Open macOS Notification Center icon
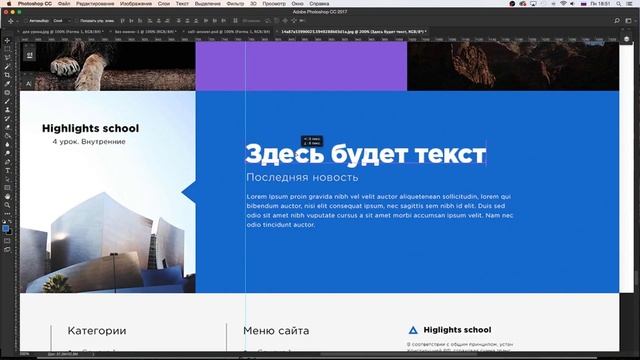The width and height of the screenshot is (640, 360). pyautogui.click(x=630, y=3)
